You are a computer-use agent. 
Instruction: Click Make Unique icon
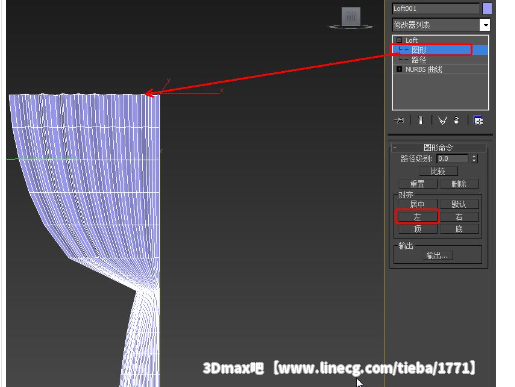[442, 120]
